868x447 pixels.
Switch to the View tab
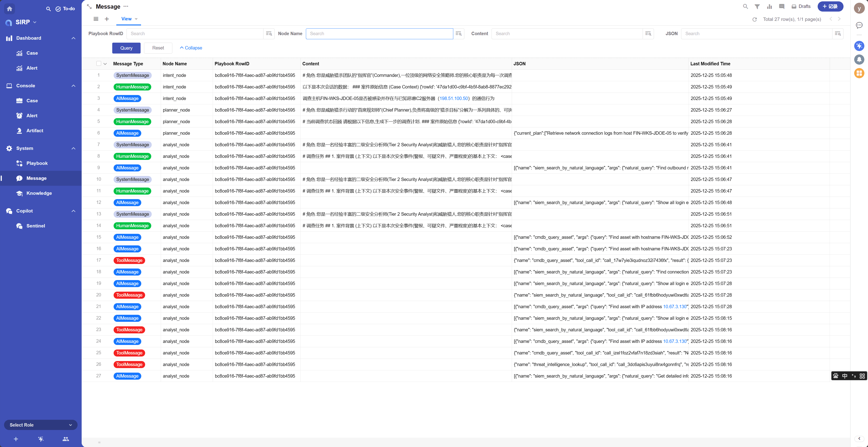pos(126,19)
